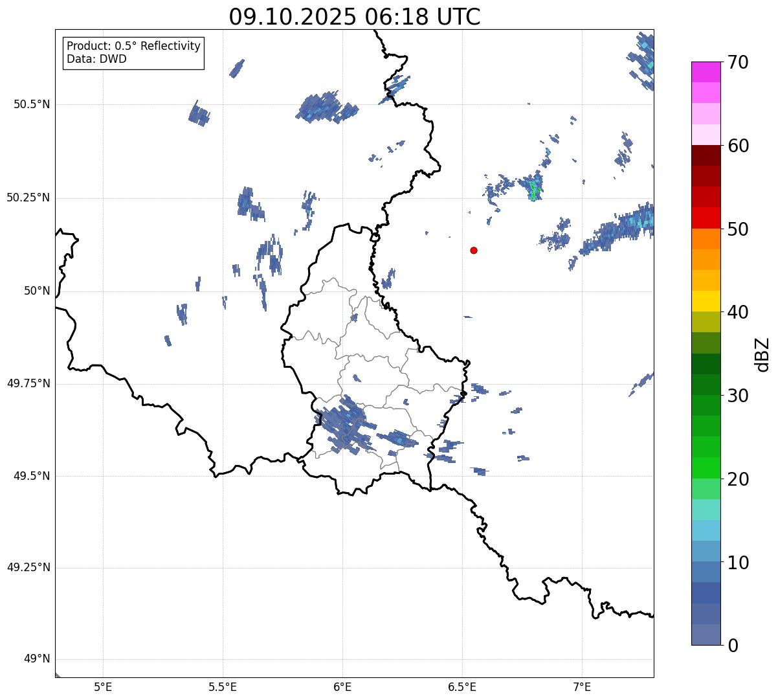Click the "6°E" longitude label

coord(342,687)
